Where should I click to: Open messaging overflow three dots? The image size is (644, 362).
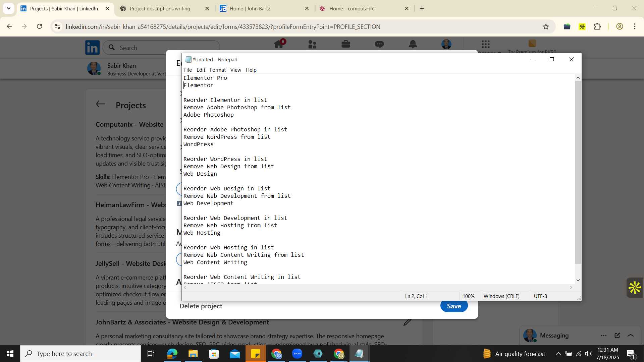pos(604,336)
